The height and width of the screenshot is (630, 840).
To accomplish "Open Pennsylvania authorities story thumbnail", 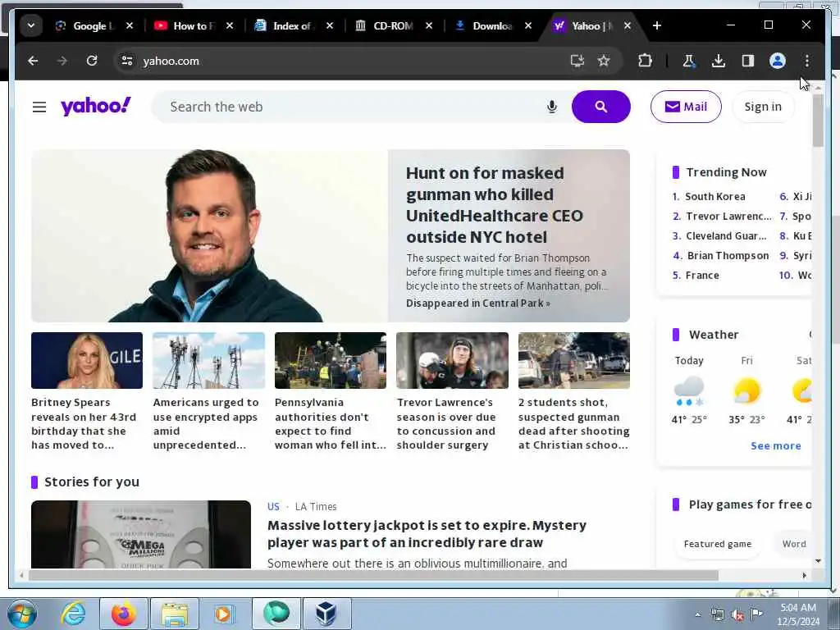I will (331, 360).
